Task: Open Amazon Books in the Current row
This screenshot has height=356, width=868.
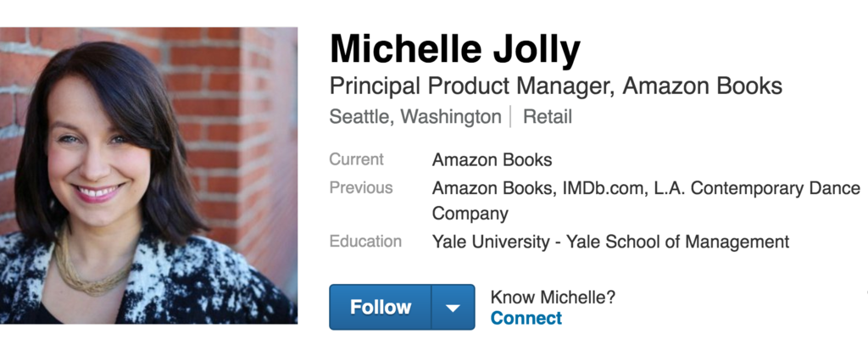Action: pyautogui.click(x=492, y=159)
